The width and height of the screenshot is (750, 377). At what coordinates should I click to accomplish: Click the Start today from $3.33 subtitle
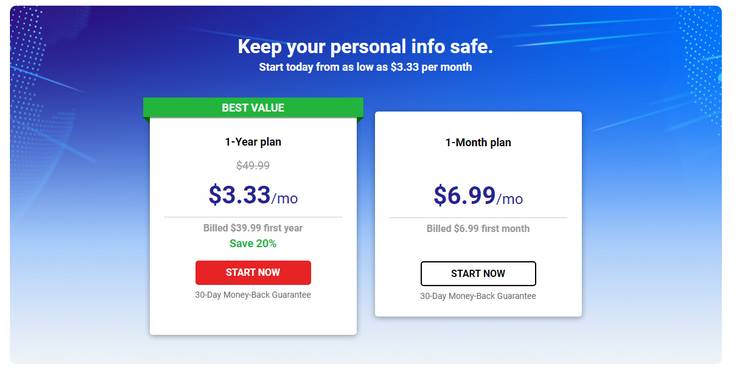365,67
